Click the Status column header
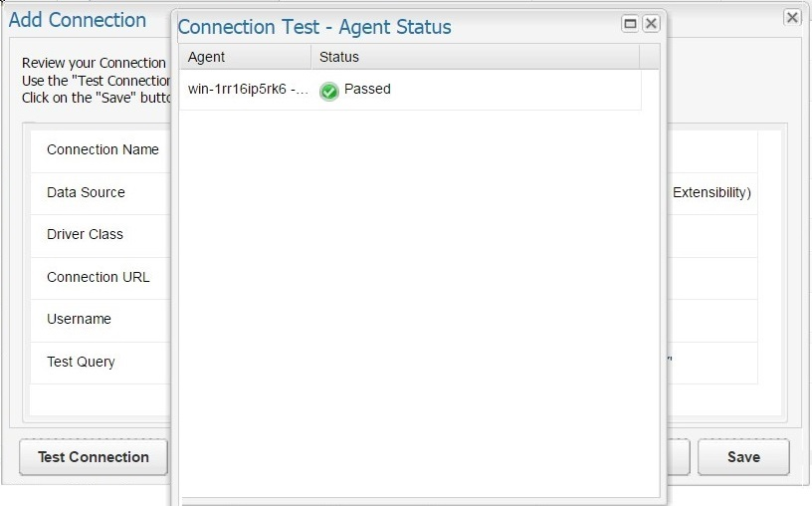The height and width of the screenshot is (506, 812). [474, 57]
